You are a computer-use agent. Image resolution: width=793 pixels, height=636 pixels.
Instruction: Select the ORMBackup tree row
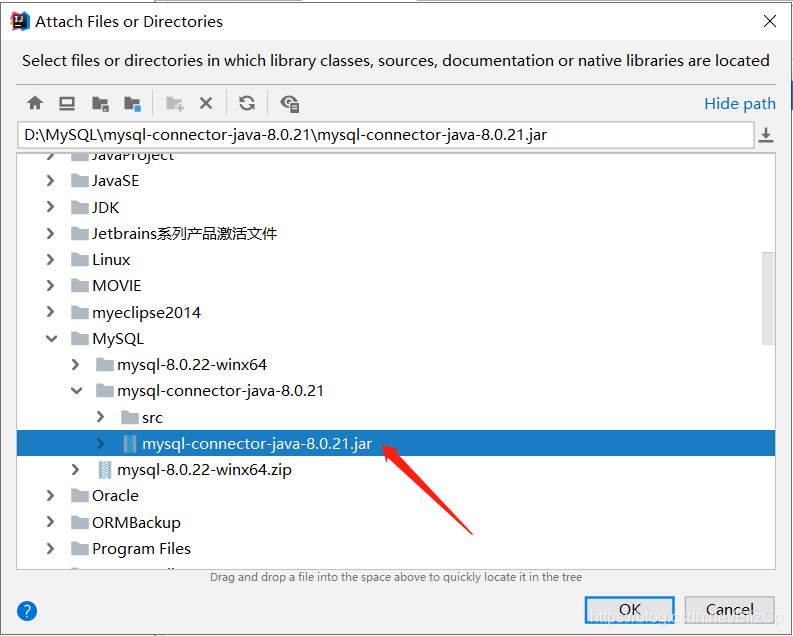coord(396,522)
